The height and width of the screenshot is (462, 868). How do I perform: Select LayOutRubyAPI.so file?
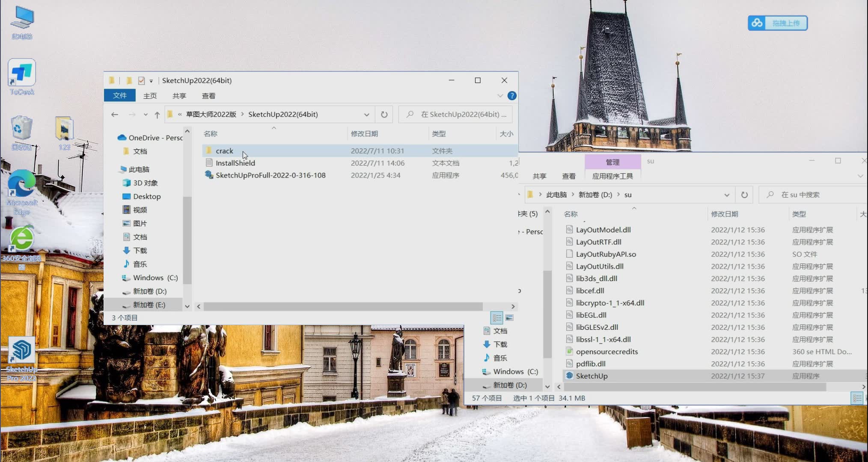pyautogui.click(x=606, y=254)
